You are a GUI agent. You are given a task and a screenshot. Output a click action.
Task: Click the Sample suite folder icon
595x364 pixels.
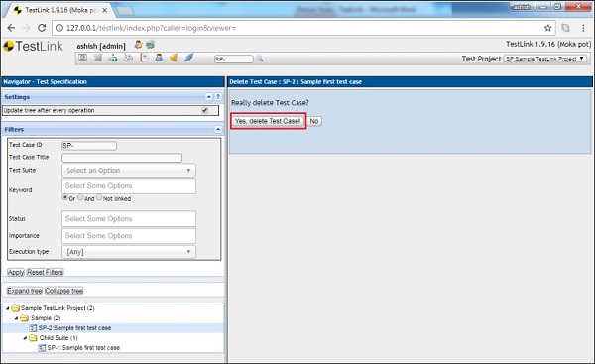tap(24, 318)
